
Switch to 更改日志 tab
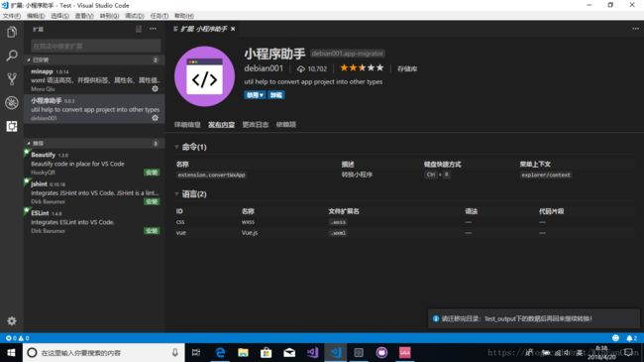pyautogui.click(x=255, y=125)
